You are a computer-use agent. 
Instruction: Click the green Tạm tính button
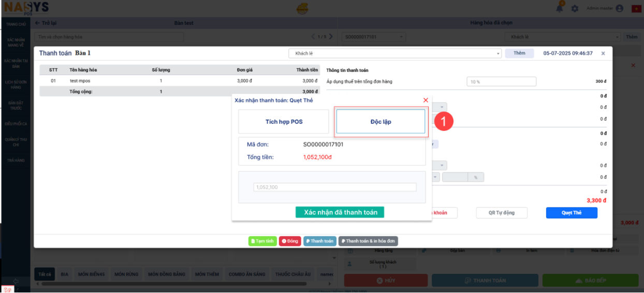coord(262,241)
